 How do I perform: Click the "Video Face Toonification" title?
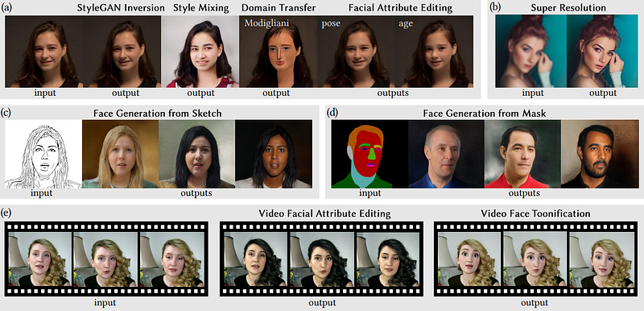tap(535, 214)
